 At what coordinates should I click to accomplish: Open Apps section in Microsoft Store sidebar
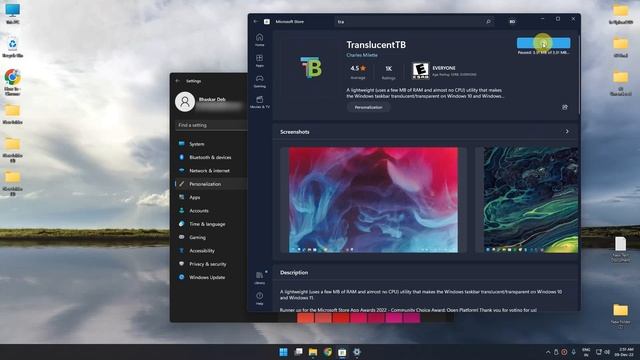260,60
